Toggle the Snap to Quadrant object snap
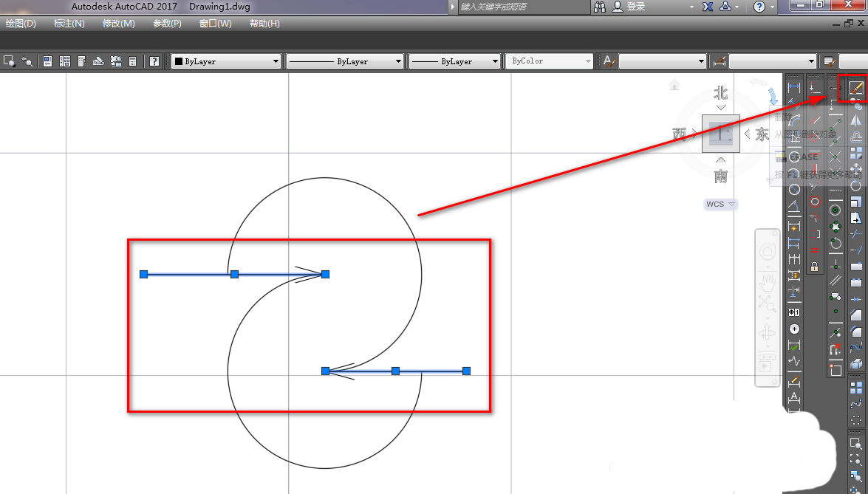Viewport: 868px width, 494px height. pyautogui.click(x=835, y=226)
